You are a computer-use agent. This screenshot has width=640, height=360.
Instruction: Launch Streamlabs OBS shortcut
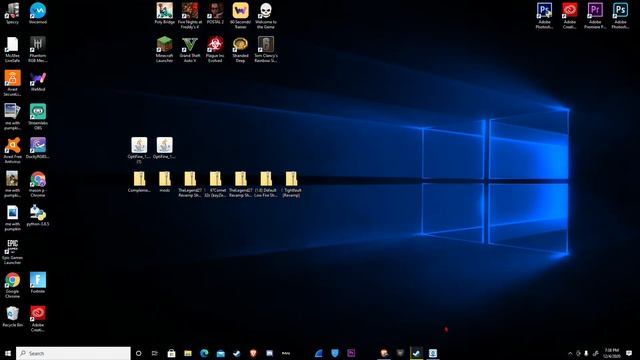tap(38, 117)
